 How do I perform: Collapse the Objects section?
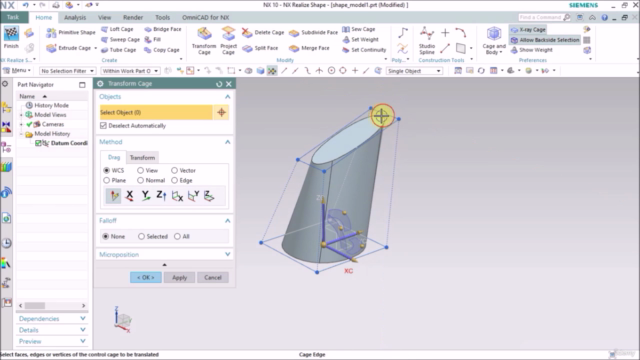point(227,97)
